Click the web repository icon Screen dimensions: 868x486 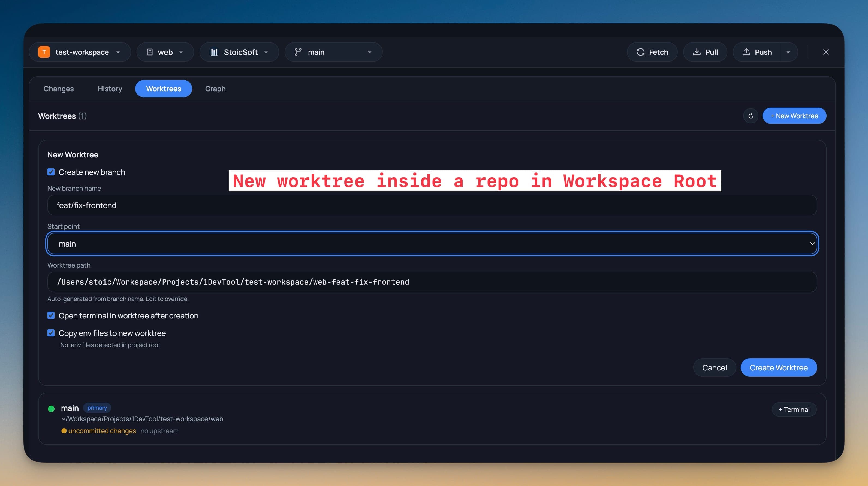(x=150, y=52)
